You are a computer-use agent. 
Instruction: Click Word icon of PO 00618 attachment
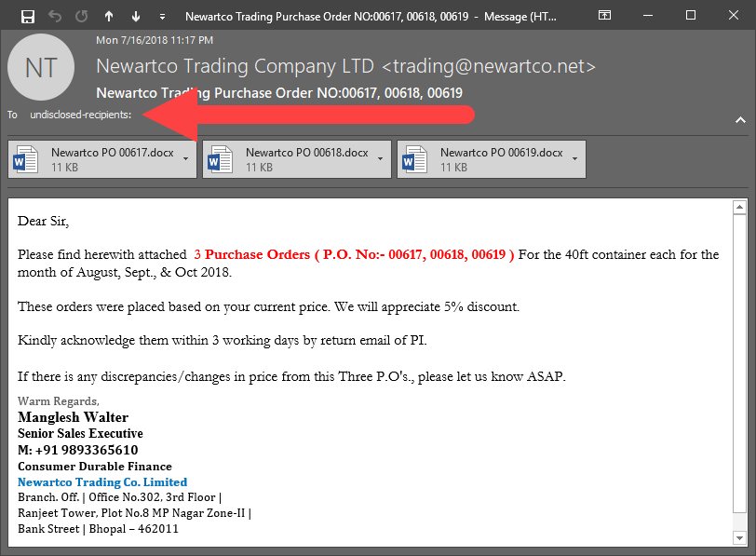220,159
